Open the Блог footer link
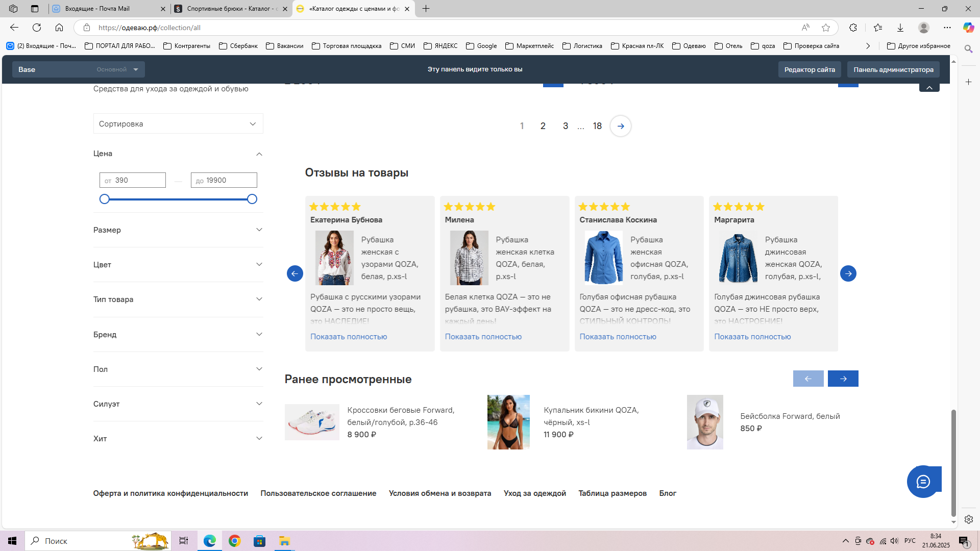980x551 pixels. (668, 493)
